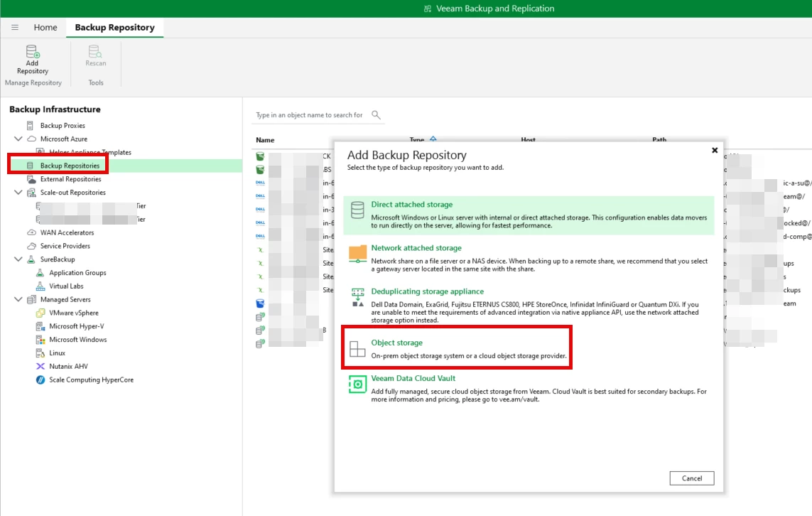Select the Backup Proxies icon
812x516 pixels.
click(30, 125)
